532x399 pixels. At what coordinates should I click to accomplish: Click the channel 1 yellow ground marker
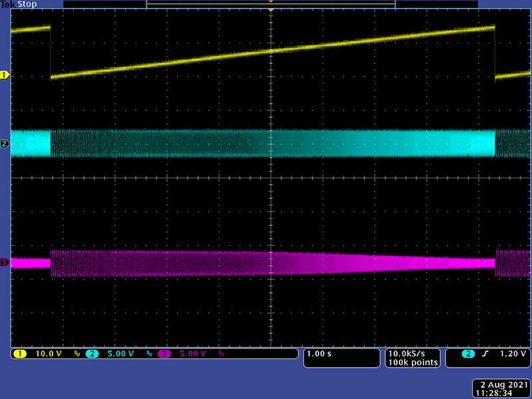[x=5, y=76]
